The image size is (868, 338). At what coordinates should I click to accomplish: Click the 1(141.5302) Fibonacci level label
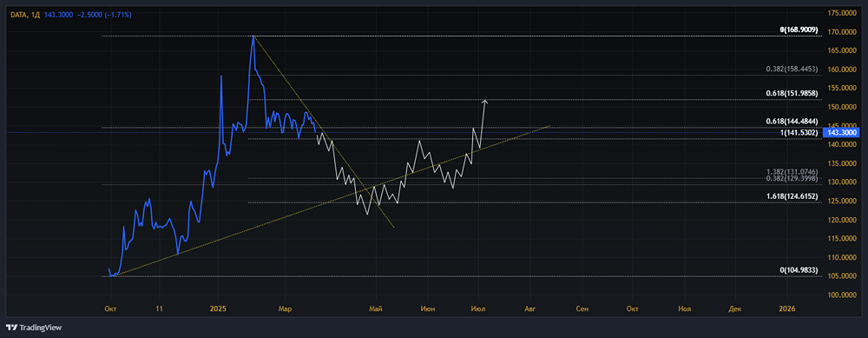(799, 132)
